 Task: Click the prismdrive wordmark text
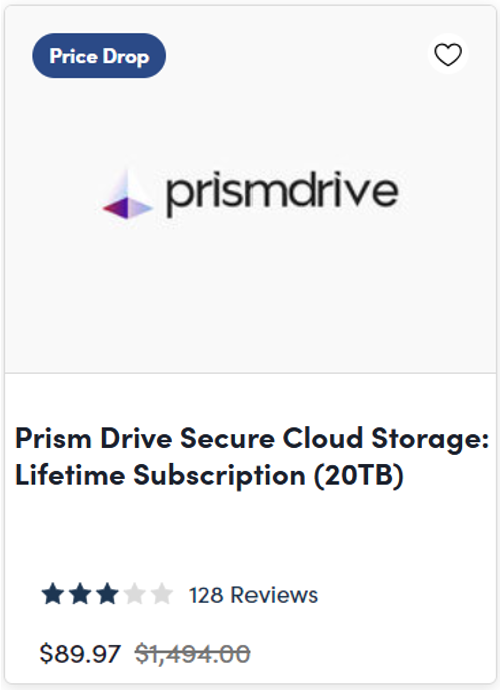pos(282,194)
